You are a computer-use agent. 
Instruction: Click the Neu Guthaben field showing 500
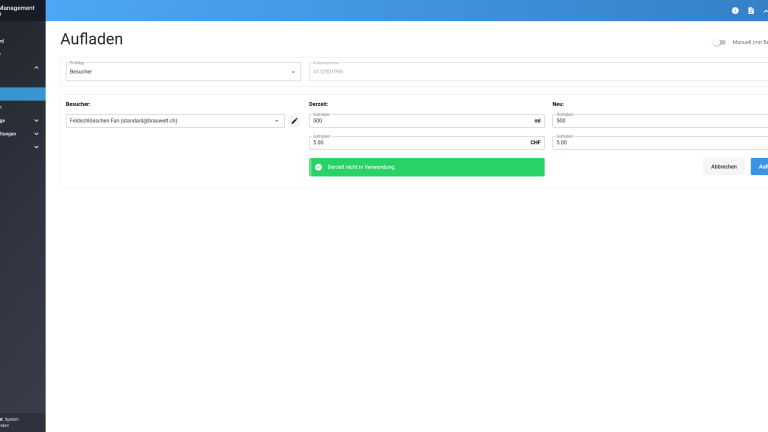pyautogui.click(x=660, y=121)
